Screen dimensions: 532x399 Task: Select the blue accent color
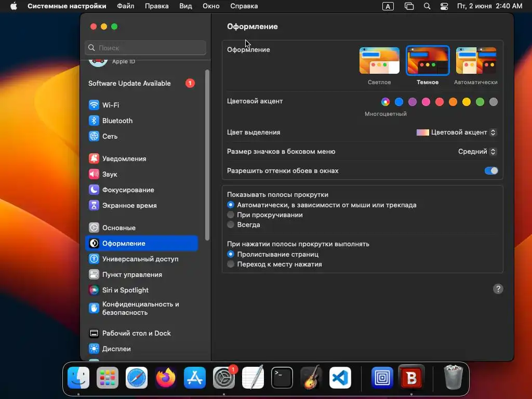[399, 102]
